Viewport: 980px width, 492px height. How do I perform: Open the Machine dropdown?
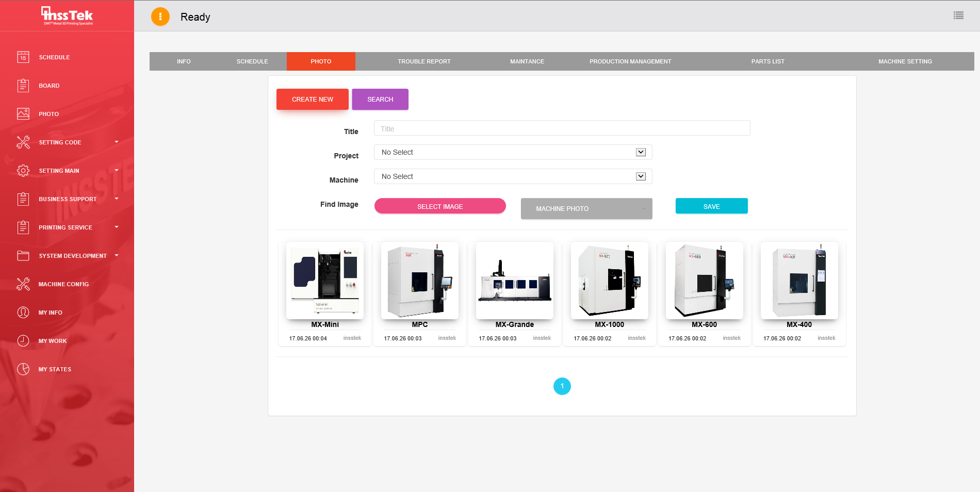pos(513,176)
